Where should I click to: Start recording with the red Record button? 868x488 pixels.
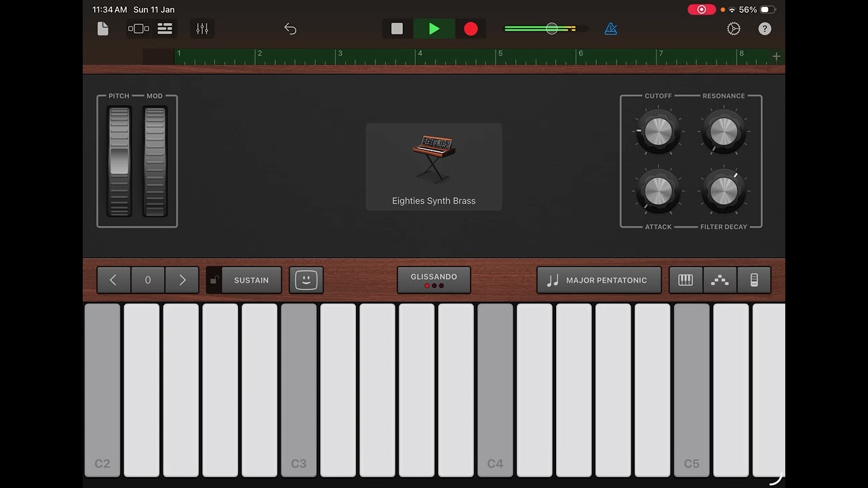coord(471,28)
